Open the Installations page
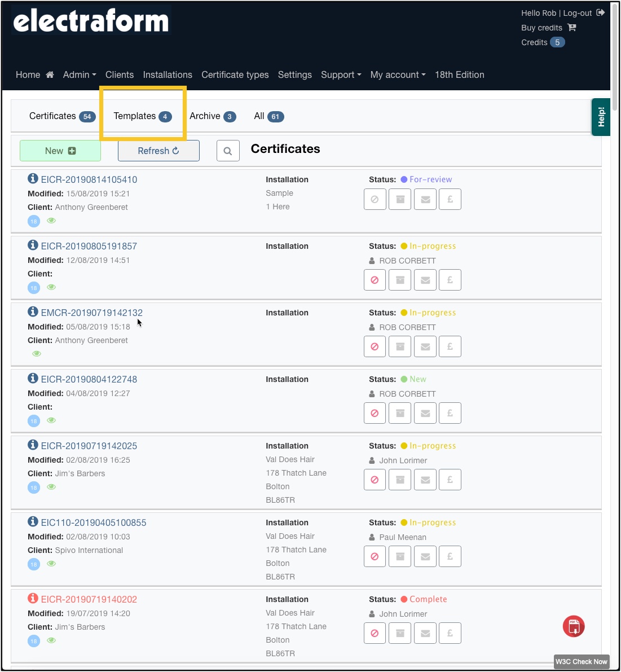Screen dimensions: 621x672 coord(168,74)
